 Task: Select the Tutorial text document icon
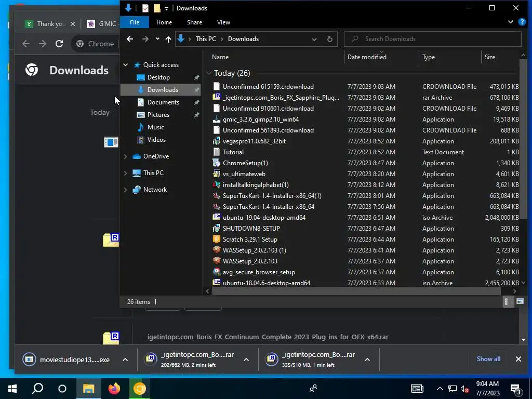(x=217, y=152)
